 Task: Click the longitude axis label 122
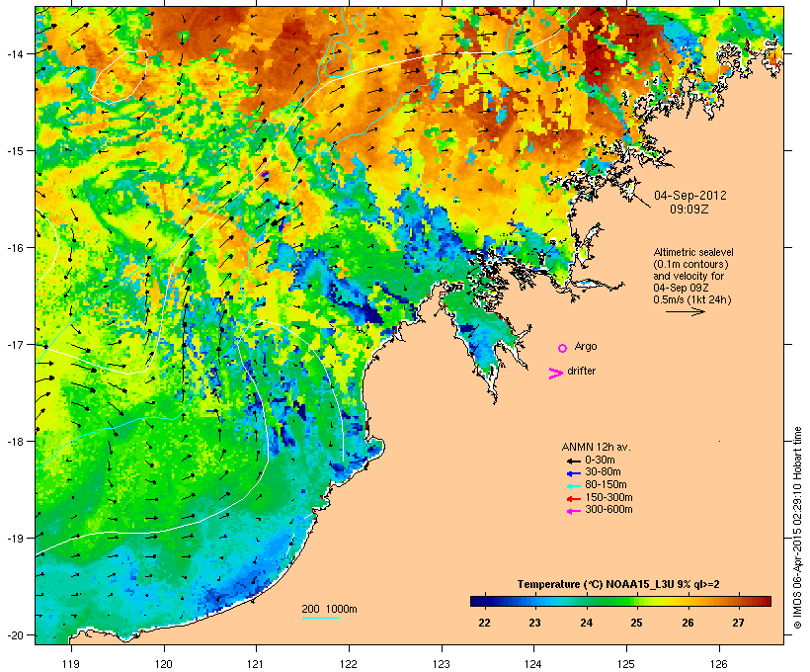click(349, 664)
